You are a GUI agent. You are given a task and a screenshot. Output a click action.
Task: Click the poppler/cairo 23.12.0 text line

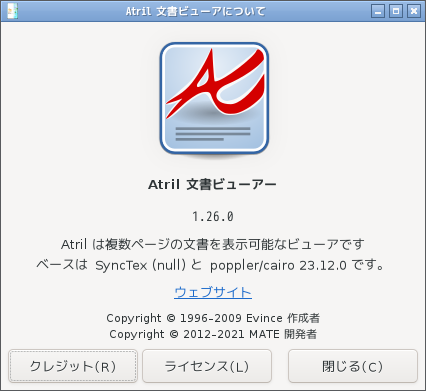click(x=211, y=265)
